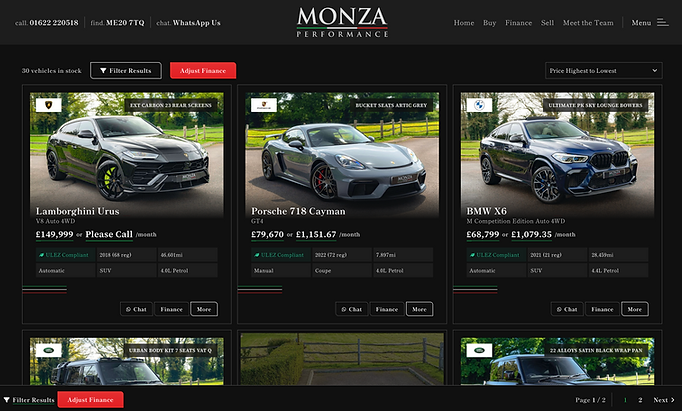The width and height of the screenshot is (682, 411).
Task: Click the funnel icon in bottom Filter Results
Action: click(7, 400)
